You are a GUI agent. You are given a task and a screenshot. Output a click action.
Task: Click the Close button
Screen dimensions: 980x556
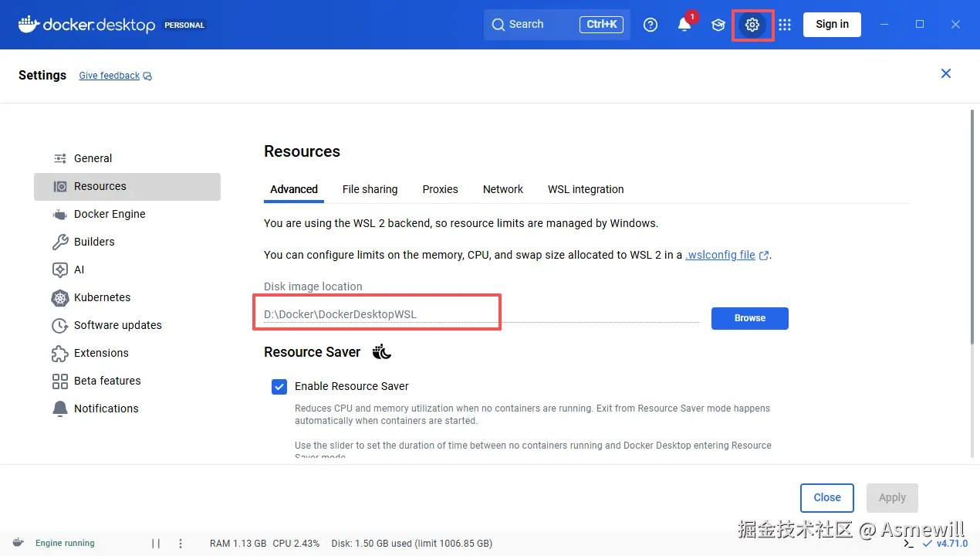[827, 498]
